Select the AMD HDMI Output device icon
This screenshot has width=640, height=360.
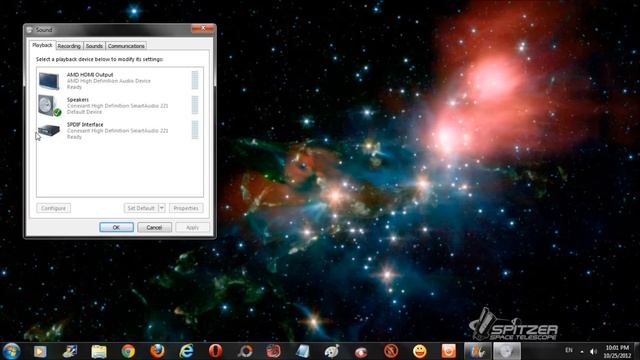[x=49, y=80]
